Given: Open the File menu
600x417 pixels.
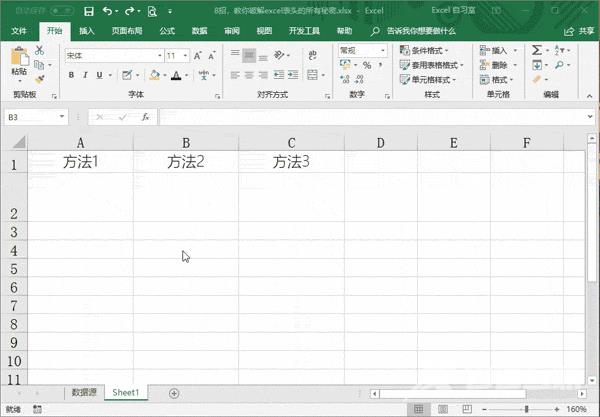Looking at the screenshot, I should pyautogui.click(x=19, y=31).
